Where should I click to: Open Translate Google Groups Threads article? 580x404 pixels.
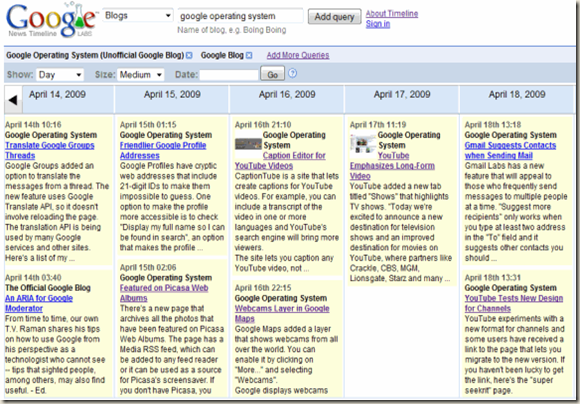50,151
